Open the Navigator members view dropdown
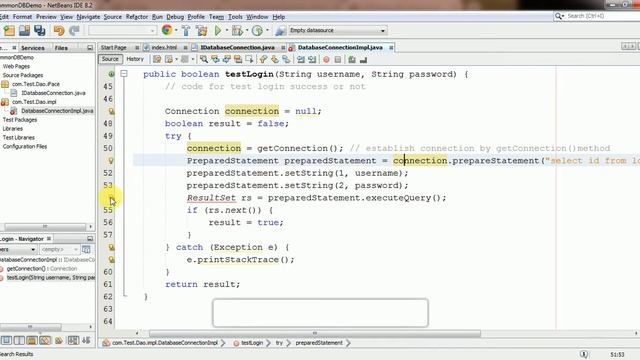Viewport: 640px width, 360px height. [18, 249]
